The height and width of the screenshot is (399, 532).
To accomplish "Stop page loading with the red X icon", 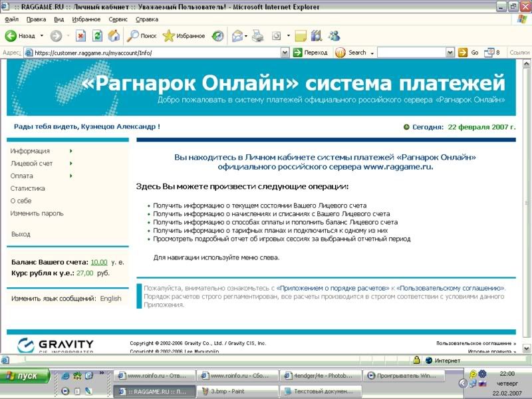I will pos(80,36).
